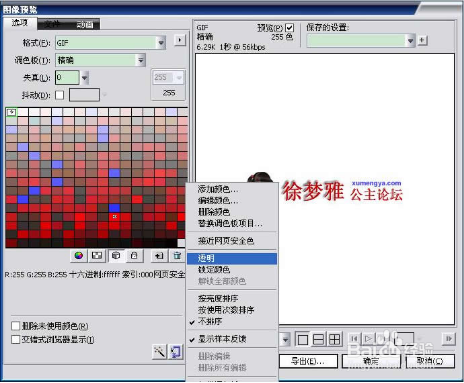Image resolution: width=464 pixels, height=383 pixels.
Task: Click the play animation button
Action: pyautogui.click(x=368, y=339)
